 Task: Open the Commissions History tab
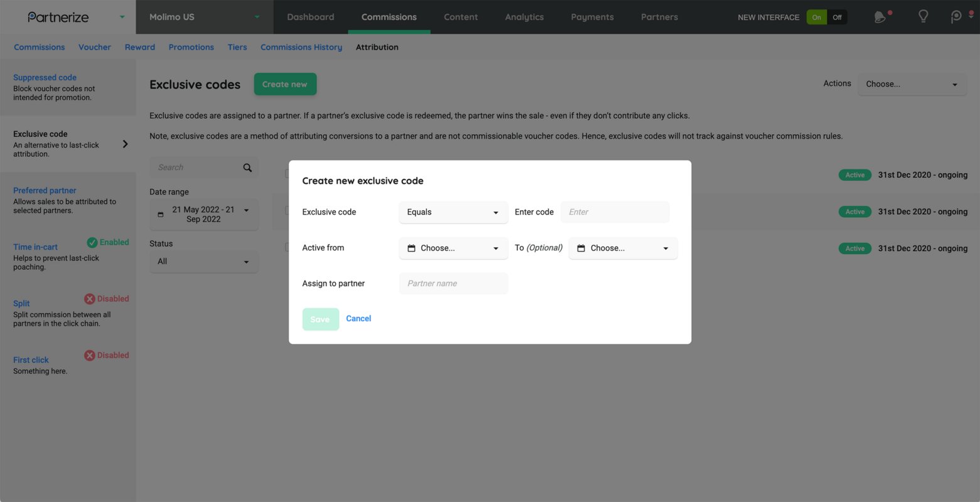[301, 47]
